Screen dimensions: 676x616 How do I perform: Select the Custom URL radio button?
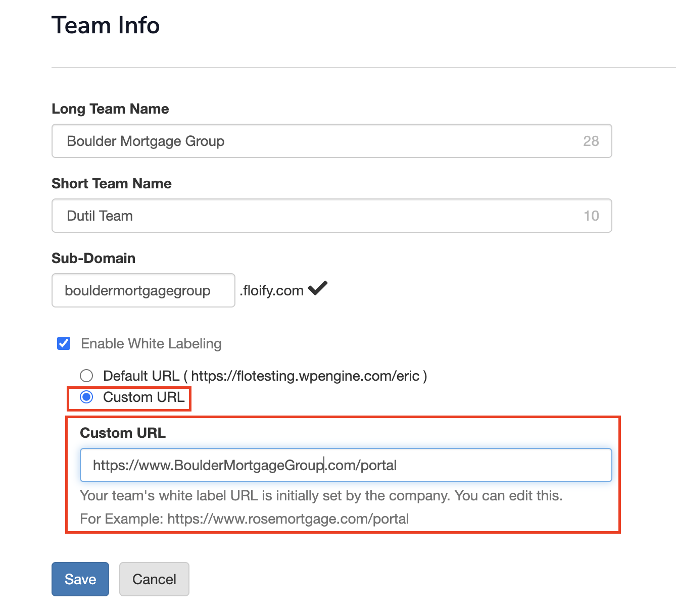pyautogui.click(x=87, y=397)
